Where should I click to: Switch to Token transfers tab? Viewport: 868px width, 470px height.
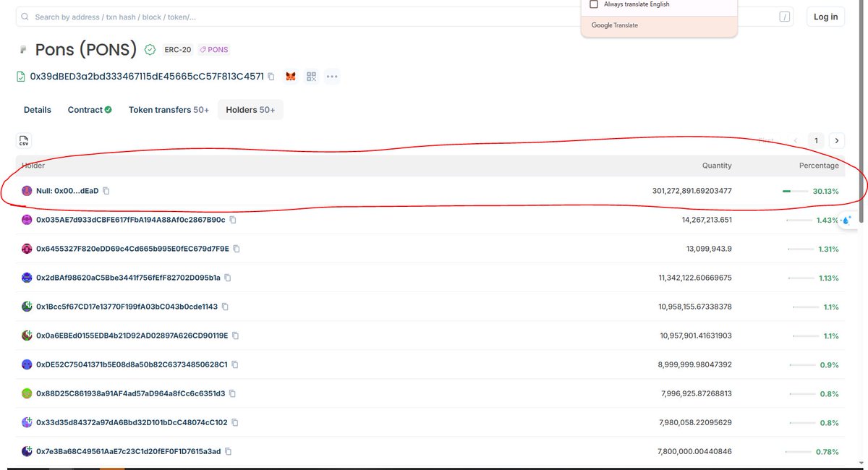click(x=169, y=110)
